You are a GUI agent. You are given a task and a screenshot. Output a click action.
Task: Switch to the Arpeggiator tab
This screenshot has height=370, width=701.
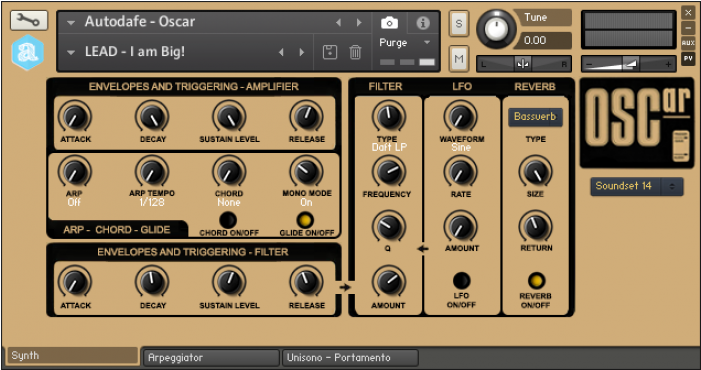(x=211, y=357)
